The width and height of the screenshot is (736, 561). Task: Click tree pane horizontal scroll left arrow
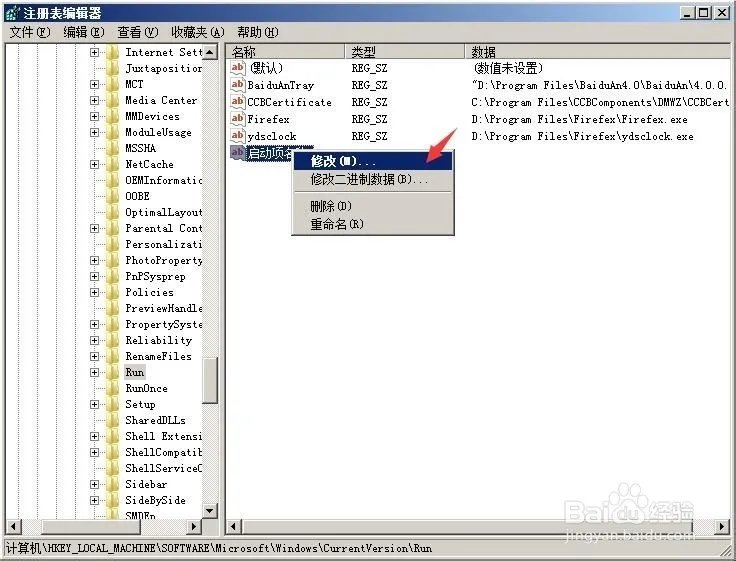tap(13, 526)
